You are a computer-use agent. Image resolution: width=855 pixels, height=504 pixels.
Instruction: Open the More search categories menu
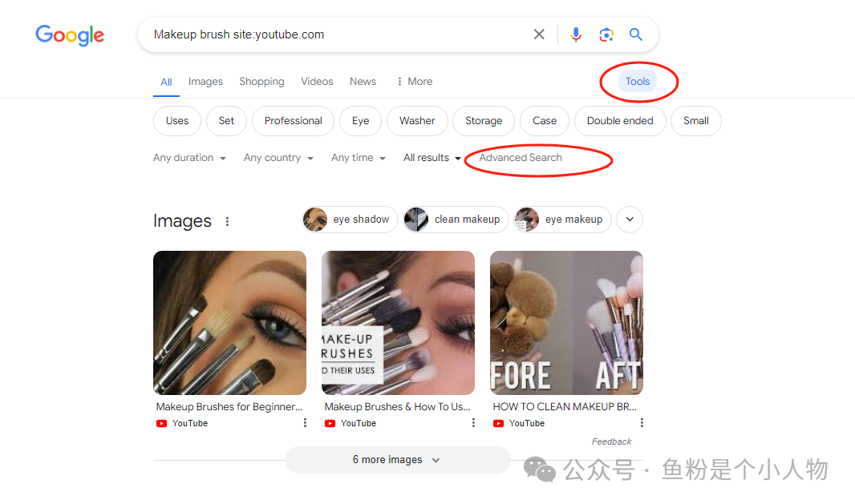point(414,82)
